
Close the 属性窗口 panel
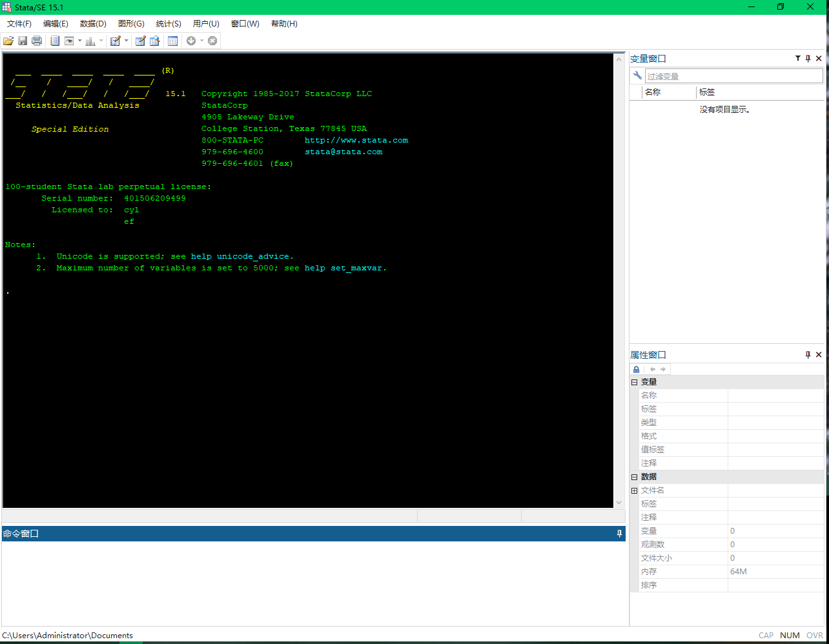click(x=819, y=355)
